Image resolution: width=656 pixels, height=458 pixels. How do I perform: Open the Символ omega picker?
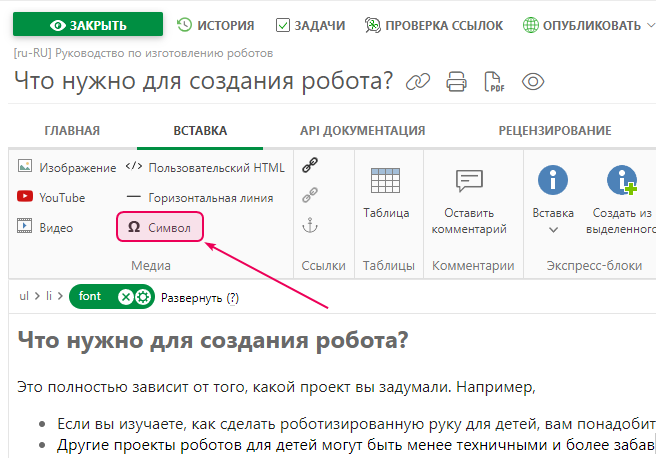(160, 227)
